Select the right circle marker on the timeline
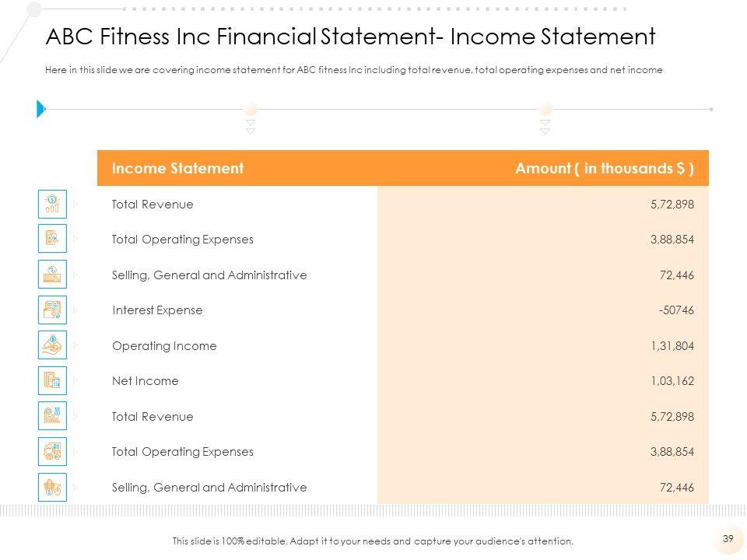 click(545, 110)
